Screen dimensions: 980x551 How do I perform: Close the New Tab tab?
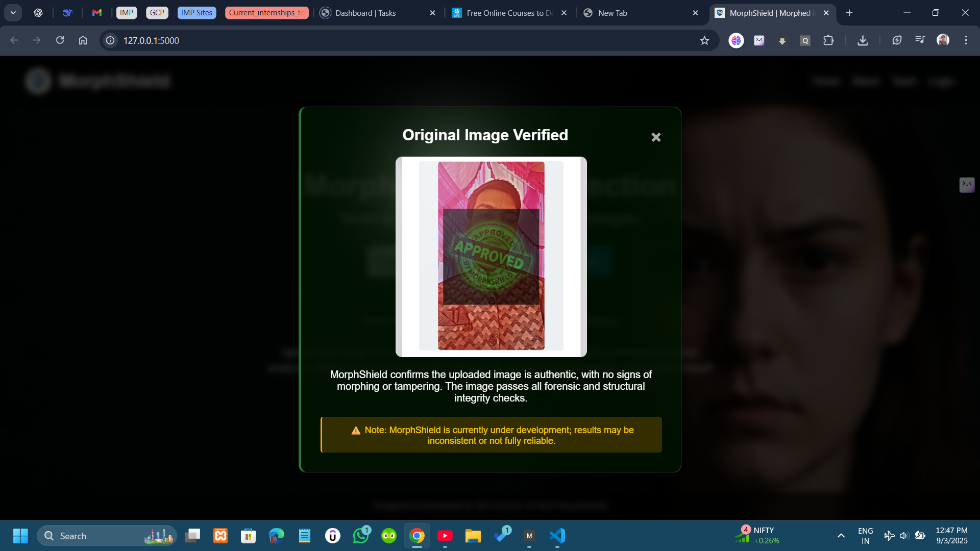[695, 13]
